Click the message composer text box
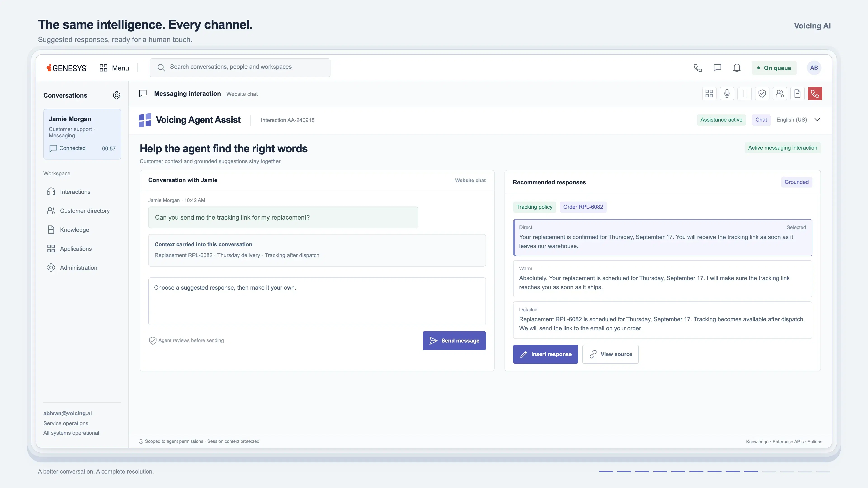Screen dimensions: 868x488 [x=317, y=301]
